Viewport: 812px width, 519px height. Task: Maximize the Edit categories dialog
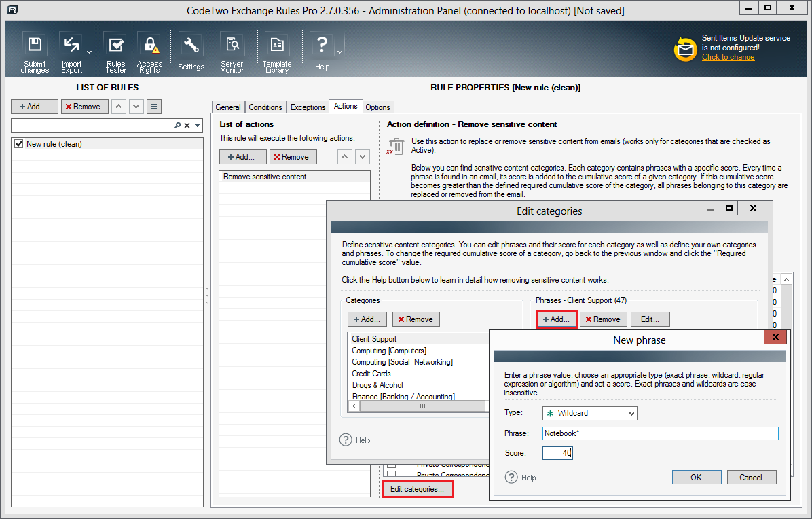729,209
